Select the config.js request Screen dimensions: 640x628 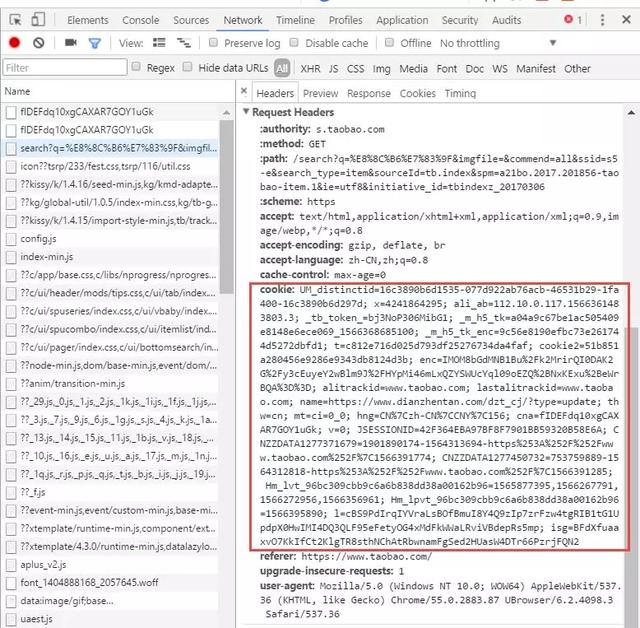[110, 238]
